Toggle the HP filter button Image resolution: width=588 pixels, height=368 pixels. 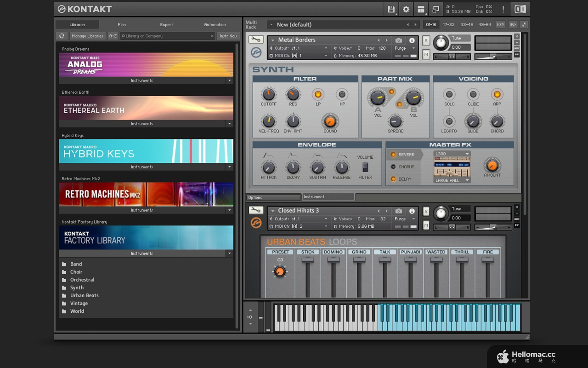(342, 94)
